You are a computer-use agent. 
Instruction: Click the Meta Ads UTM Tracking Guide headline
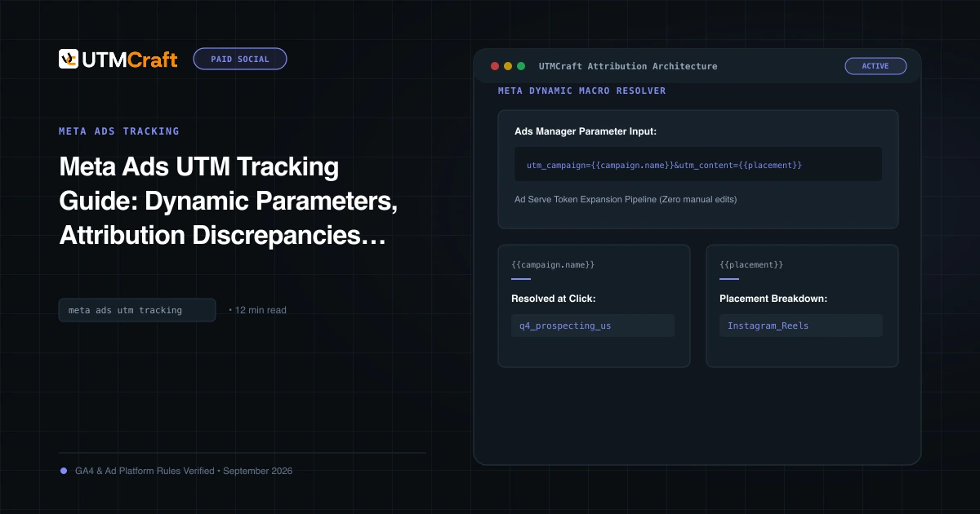[x=228, y=202]
